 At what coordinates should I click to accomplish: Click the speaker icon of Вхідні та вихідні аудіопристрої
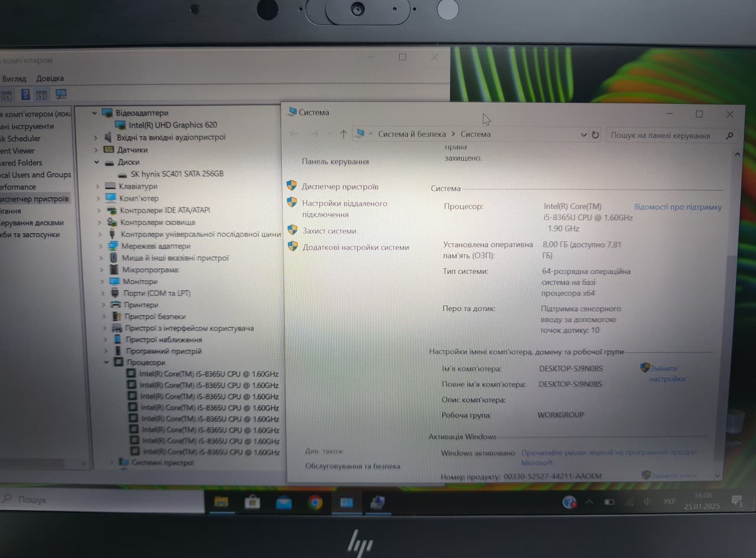point(108,137)
